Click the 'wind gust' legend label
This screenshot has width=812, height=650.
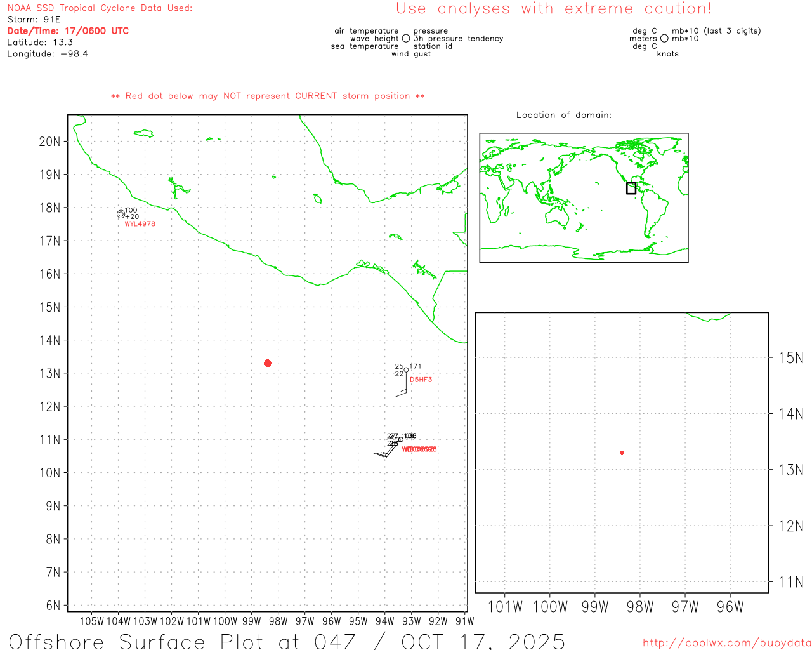tap(411, 54)
